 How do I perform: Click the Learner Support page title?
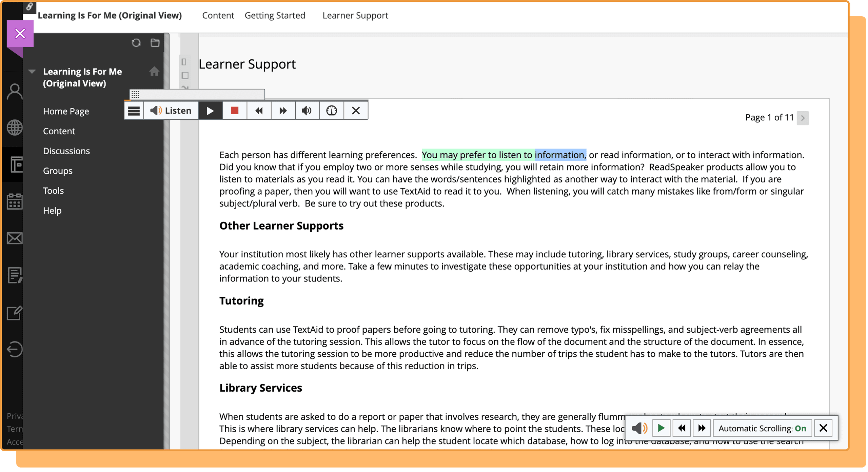click(247, 64)
